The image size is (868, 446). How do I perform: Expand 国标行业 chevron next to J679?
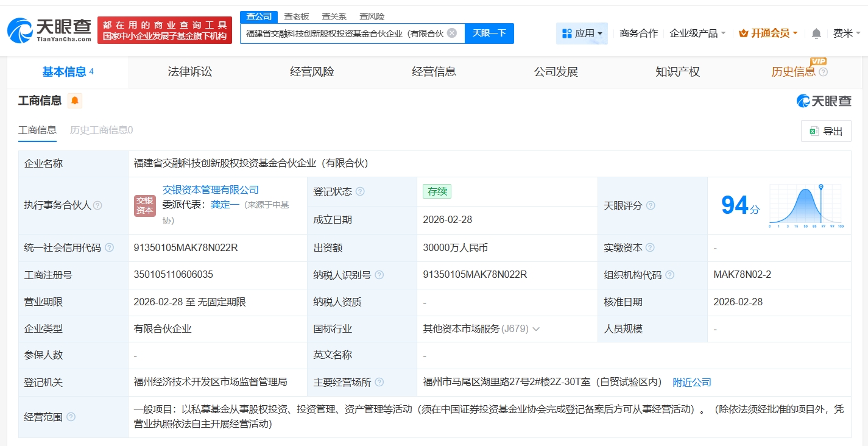click(536, 329)
